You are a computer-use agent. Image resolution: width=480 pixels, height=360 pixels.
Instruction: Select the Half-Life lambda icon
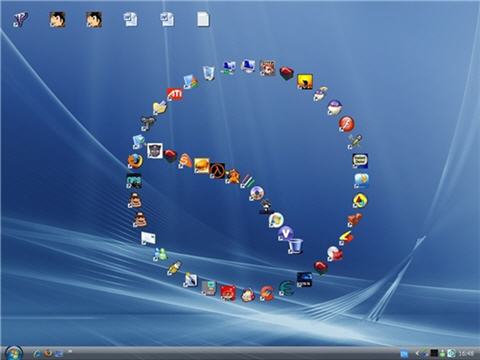point(218,171)
